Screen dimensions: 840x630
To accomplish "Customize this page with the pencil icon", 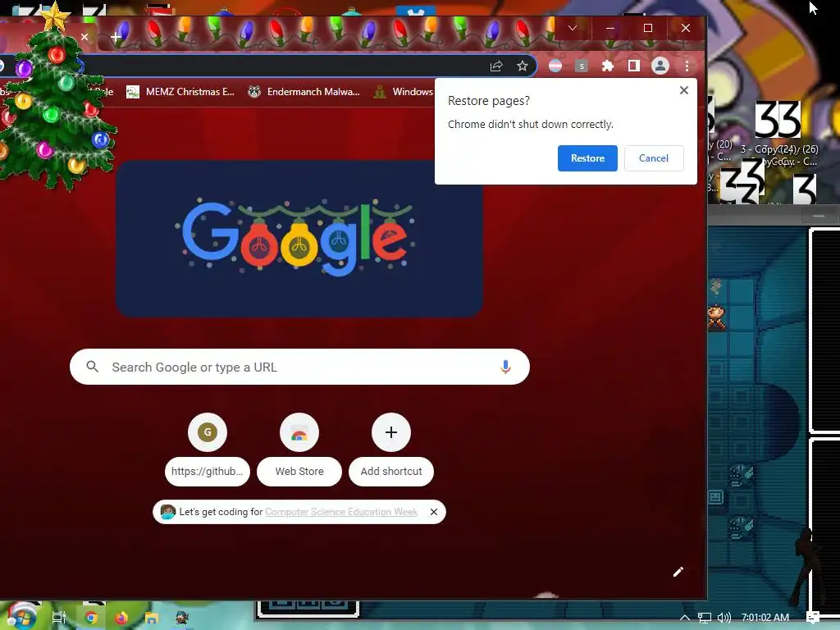I will coord(678,572).
